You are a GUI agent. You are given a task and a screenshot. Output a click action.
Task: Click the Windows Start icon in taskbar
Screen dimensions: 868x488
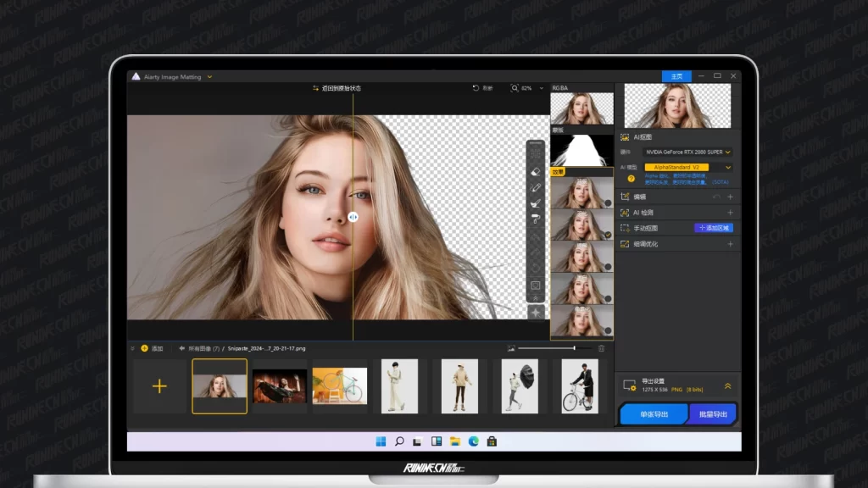381,441
